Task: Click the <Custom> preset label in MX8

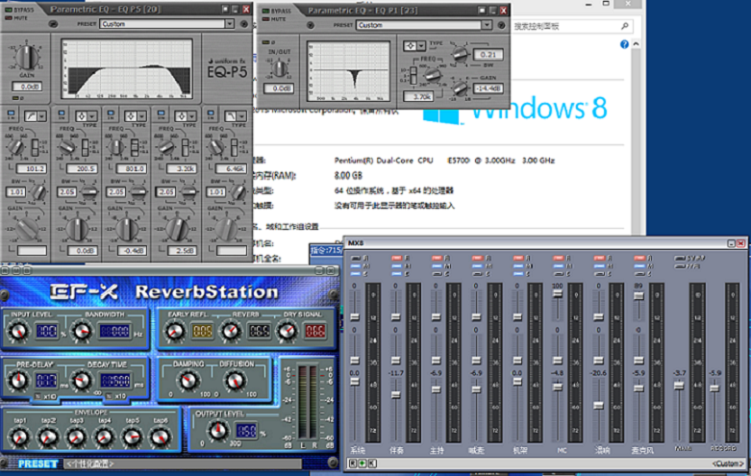Action: (x=728, y=463)
